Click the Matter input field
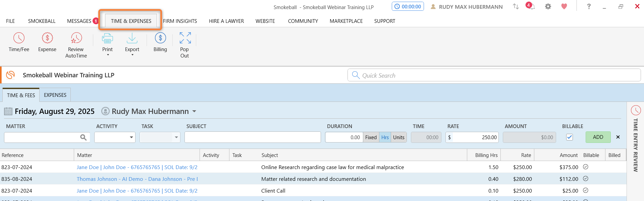Viewport: 644px width, 201px height. pyautogui.click(x=47, y=137)
